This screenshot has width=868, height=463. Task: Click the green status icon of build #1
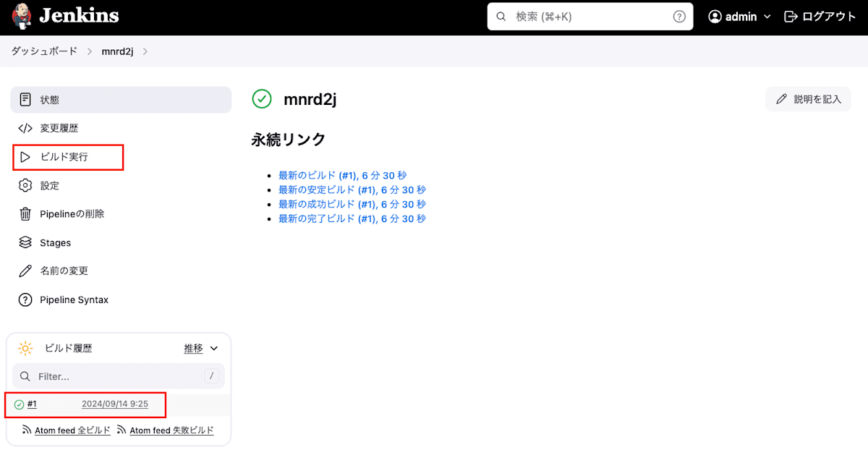pyautogui.click(x=20, y=404)
